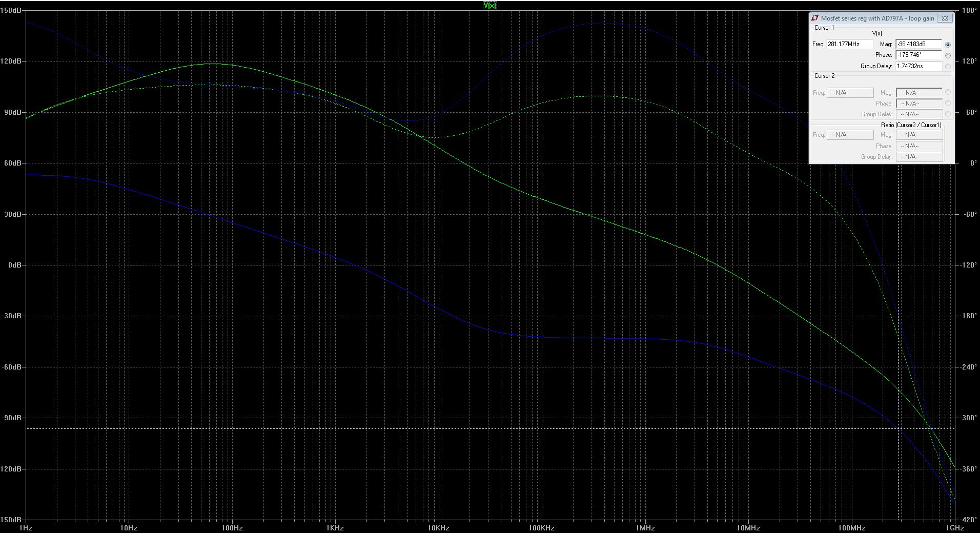This screenshot has height=534, width=980.
Task: Click the Cursor 1 Freq field 281.177MHz
Action: pos(849,44)
